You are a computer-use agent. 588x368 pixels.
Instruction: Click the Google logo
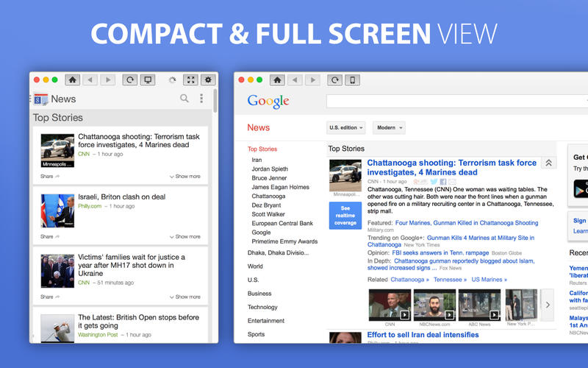pyautogui.click(x=268, y=101)
